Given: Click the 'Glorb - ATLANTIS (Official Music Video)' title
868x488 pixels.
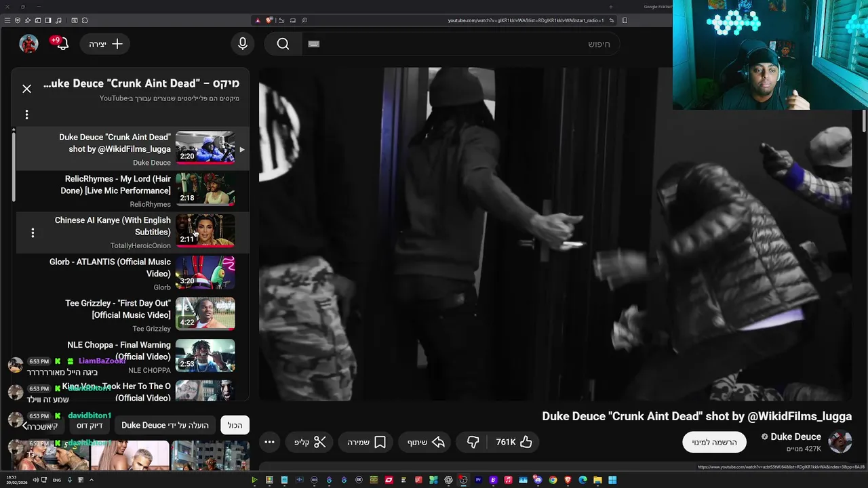Looking at the screenshot, I should pos(110,268).
